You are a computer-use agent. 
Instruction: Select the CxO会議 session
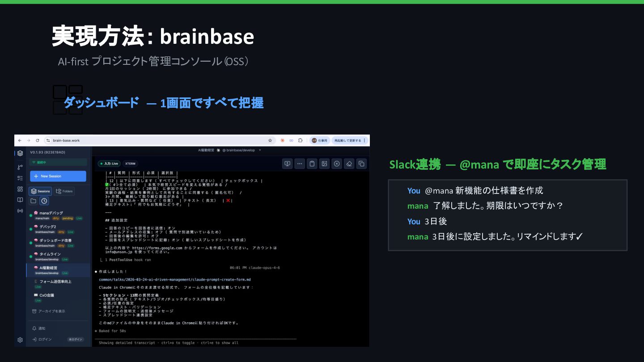[x=58, y=298]
